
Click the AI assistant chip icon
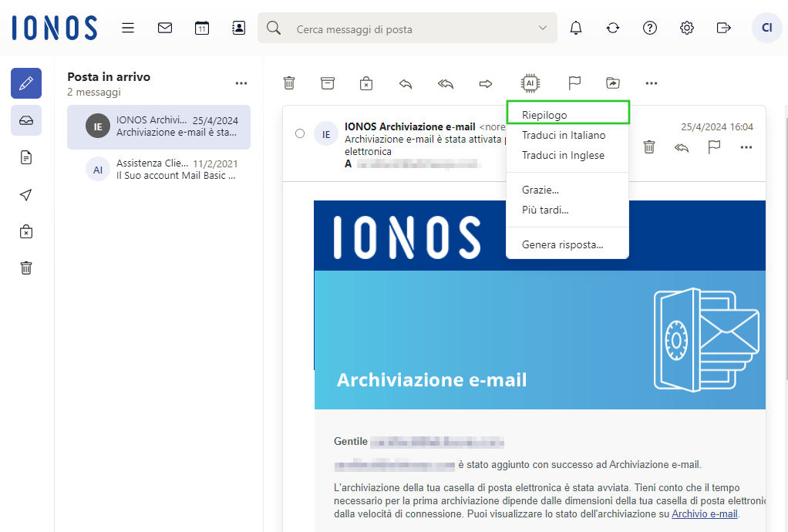(x=530, y=83)
